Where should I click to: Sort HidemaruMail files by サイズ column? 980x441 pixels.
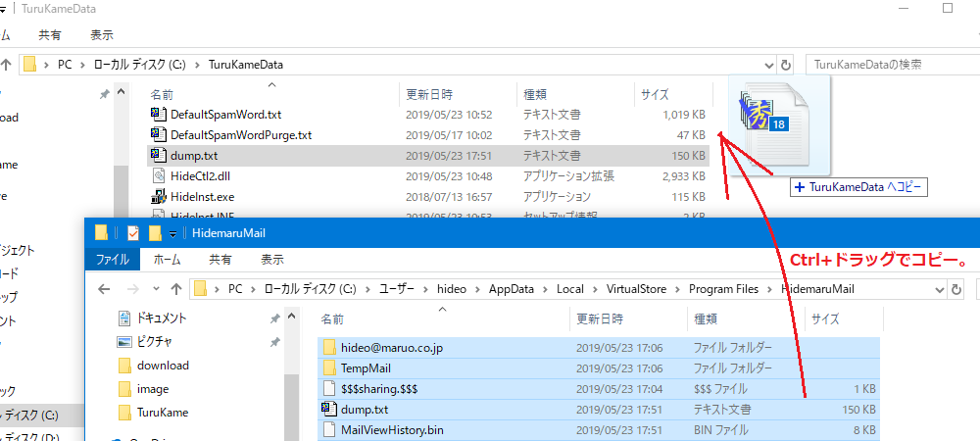(825, 318)
